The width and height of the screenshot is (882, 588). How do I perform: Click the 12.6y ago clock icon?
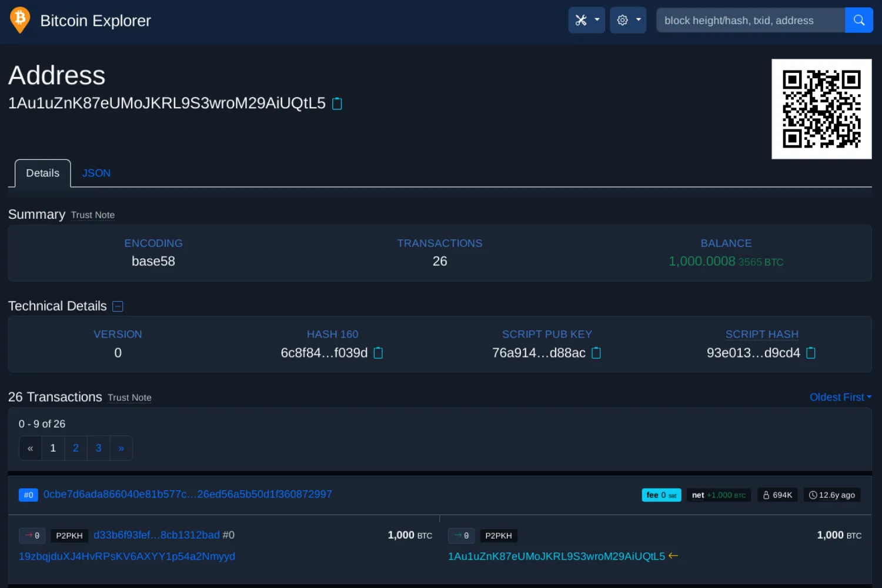[812, 495]
